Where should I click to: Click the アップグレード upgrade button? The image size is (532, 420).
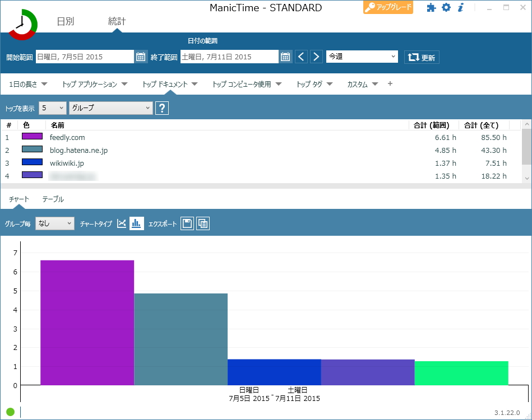coord(388,7)
